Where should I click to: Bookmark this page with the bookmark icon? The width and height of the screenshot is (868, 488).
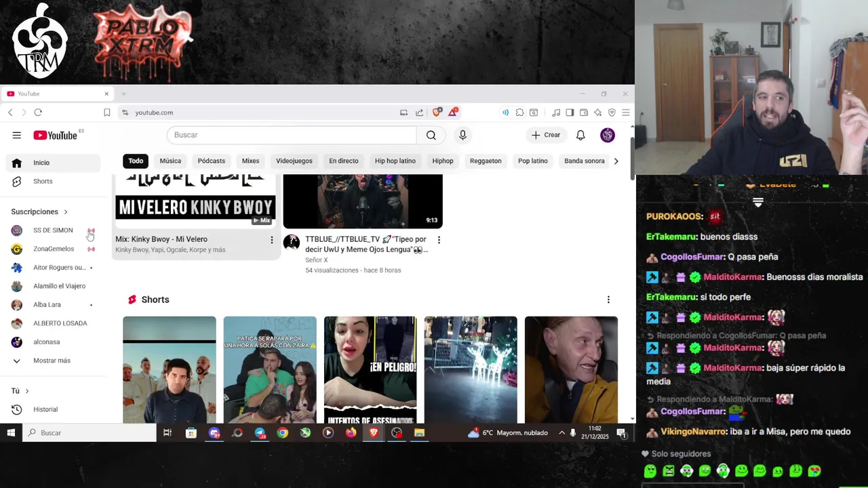(107, 113)
